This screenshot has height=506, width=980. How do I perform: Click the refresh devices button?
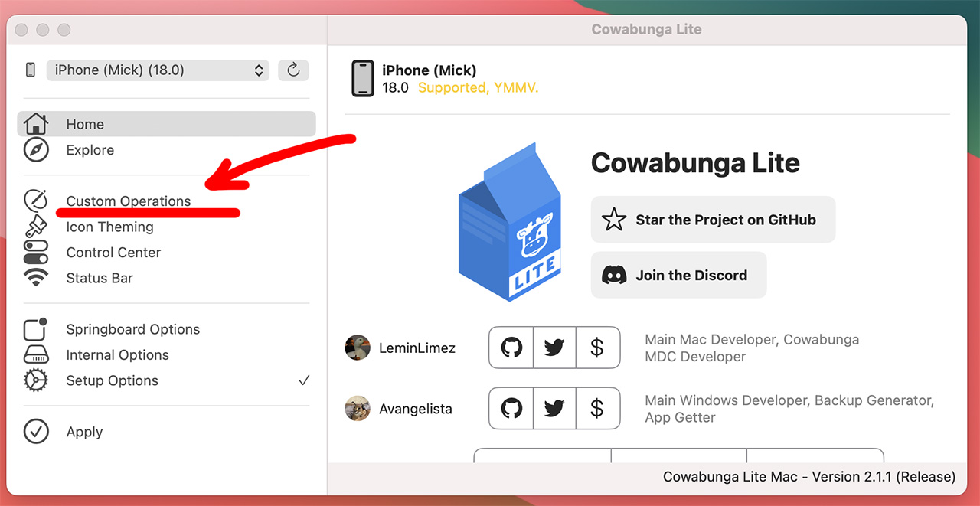click(x=293, y=70)
